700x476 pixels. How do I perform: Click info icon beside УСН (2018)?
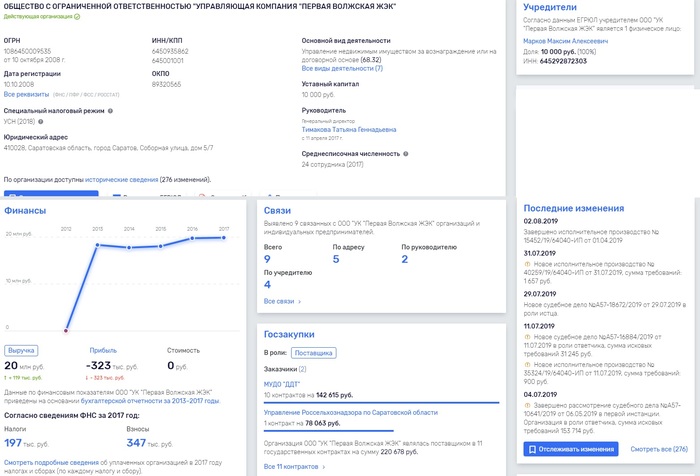click(x=40, y=120)
